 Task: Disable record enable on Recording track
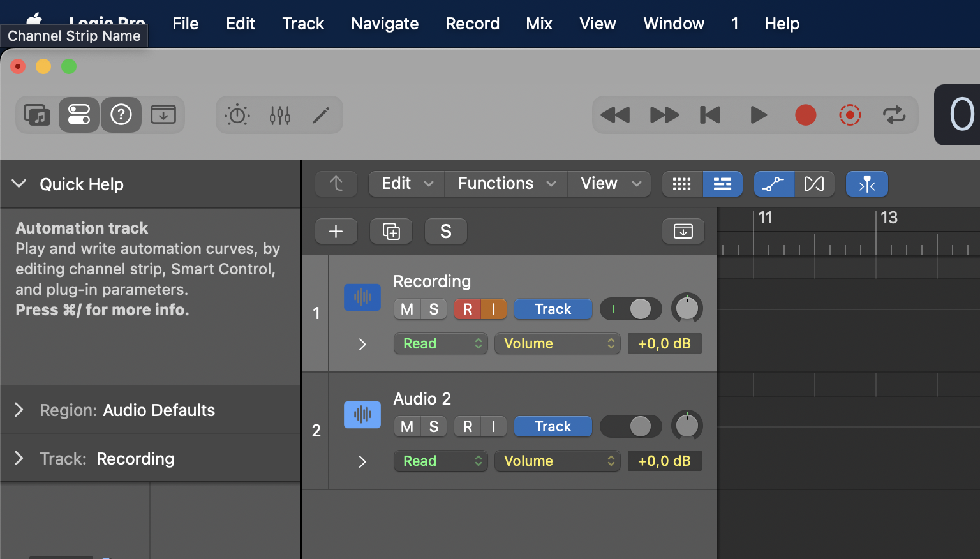point(468,309)
